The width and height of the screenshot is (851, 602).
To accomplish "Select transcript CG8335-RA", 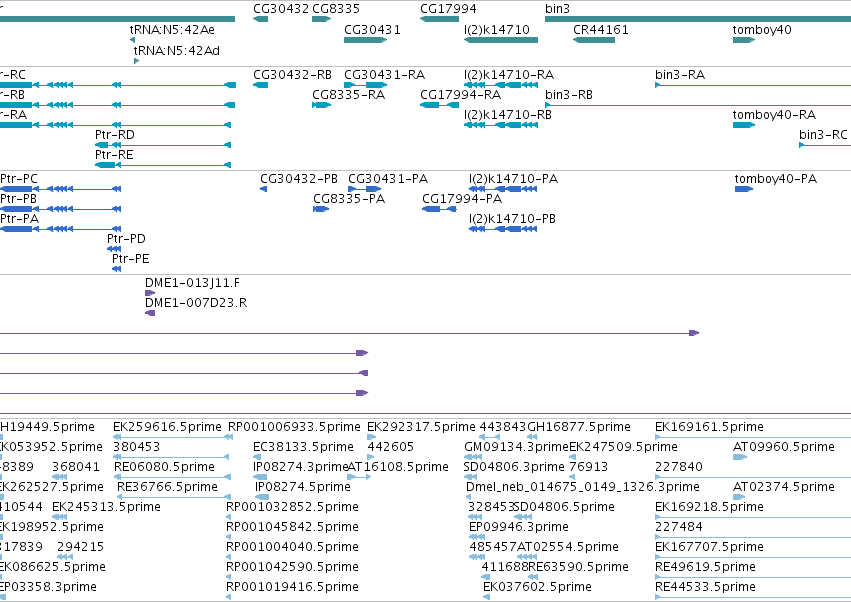I will (x=321, y=105).
